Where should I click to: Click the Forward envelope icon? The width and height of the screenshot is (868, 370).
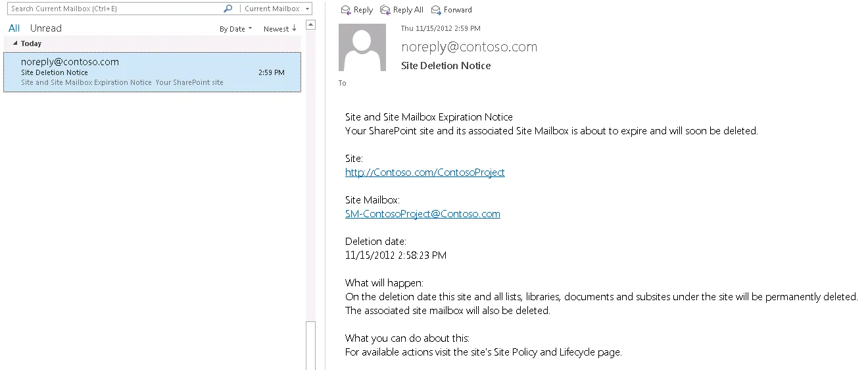(436, 10)
